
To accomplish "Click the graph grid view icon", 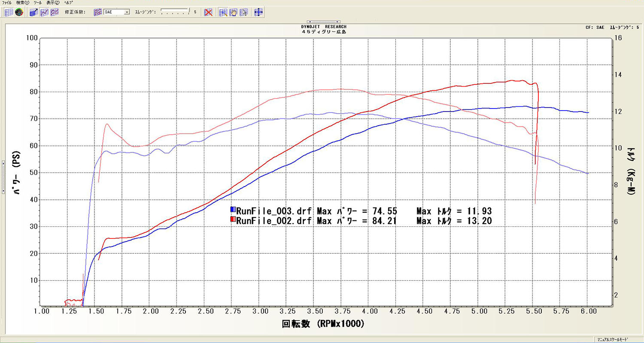I will [x=8, y=12].
